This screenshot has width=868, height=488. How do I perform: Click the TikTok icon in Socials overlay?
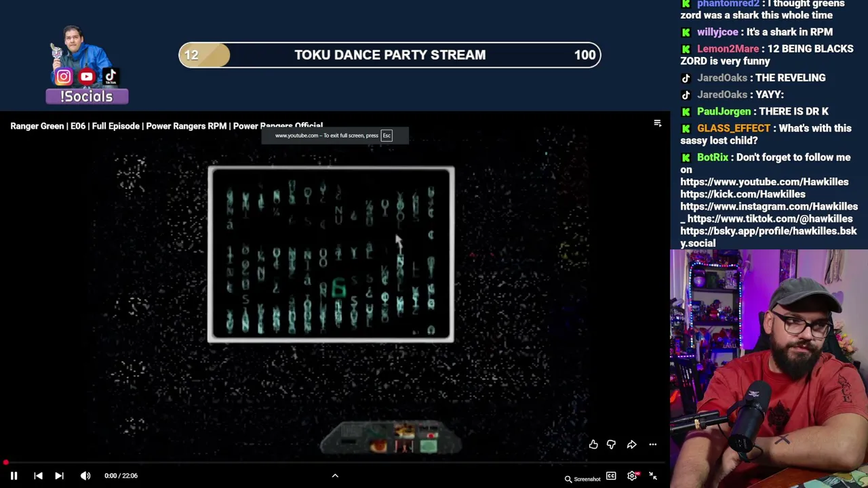click(x=111, y=75)
